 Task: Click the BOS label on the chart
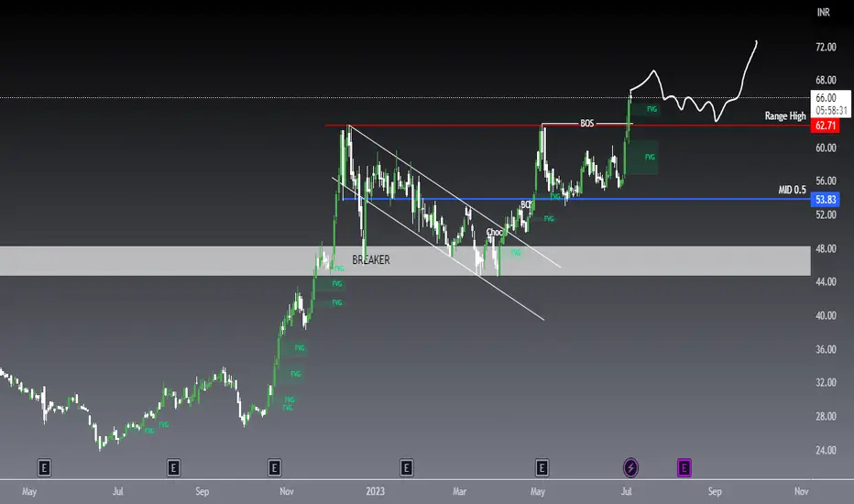click(586, 124)
